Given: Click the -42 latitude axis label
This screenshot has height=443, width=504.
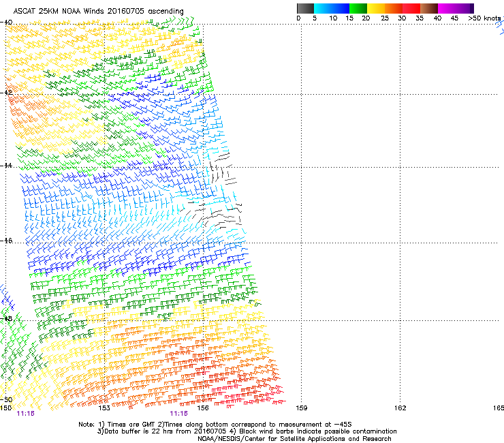Looking at the screenshot, I should 6,92.
